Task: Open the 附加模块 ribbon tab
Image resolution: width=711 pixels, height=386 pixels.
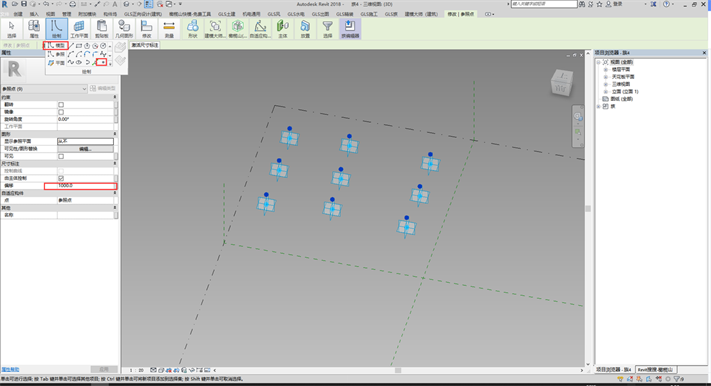Action: click(86, 14)
